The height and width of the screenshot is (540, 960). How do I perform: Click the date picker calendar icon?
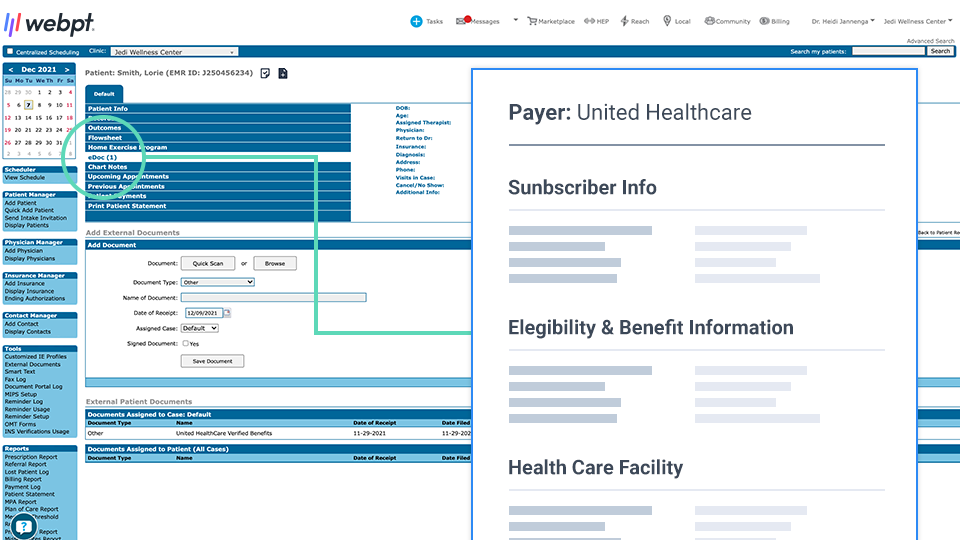[227, 313]
